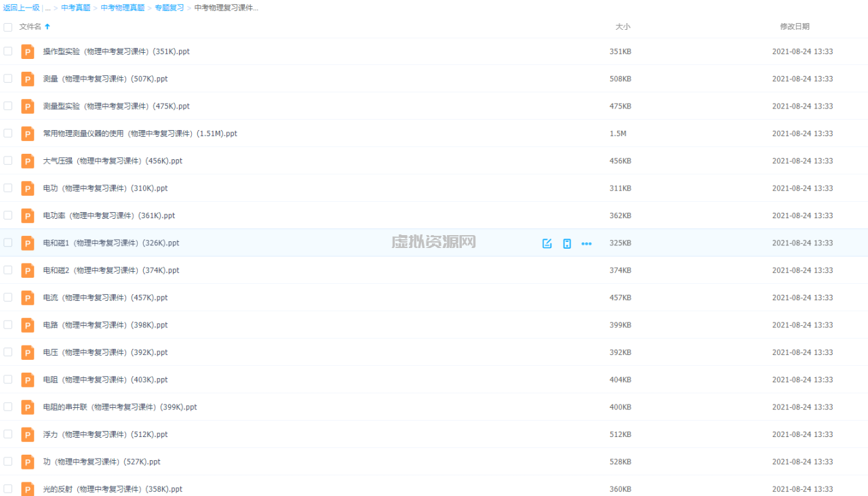868x496 pixels.
Task: Open file 光的反射 (358K).ppt
Action: point(113,489)
